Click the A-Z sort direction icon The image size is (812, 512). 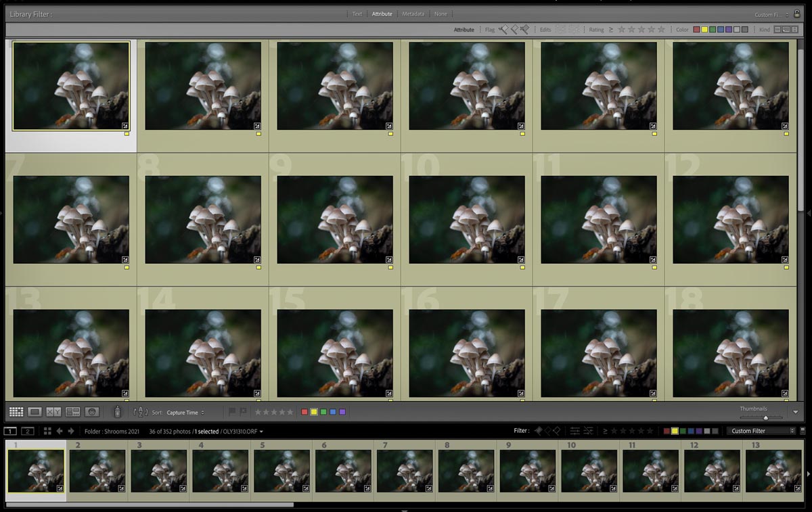point(141,412)
